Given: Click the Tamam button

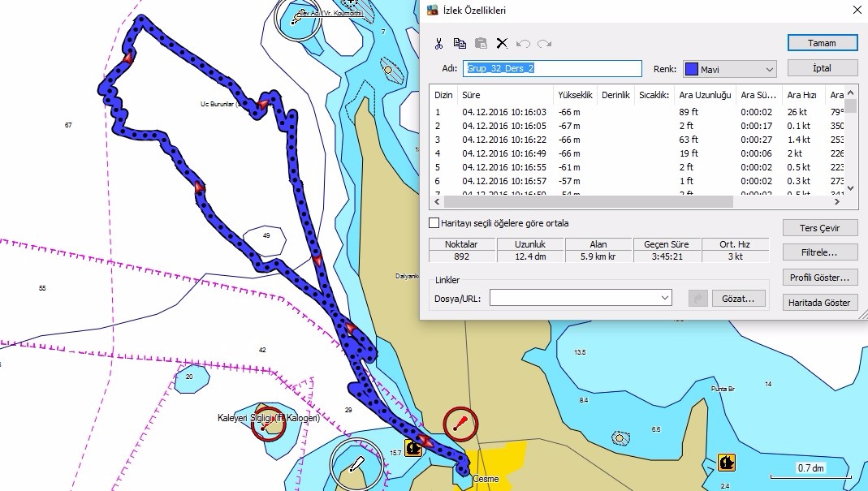Looking at the screenshot, I should coord(822,43).
